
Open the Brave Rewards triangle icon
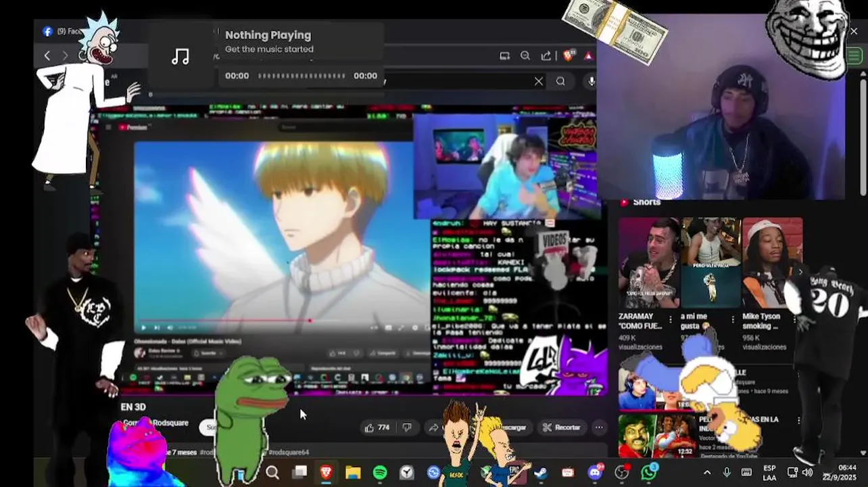click(x=589, y=56)
